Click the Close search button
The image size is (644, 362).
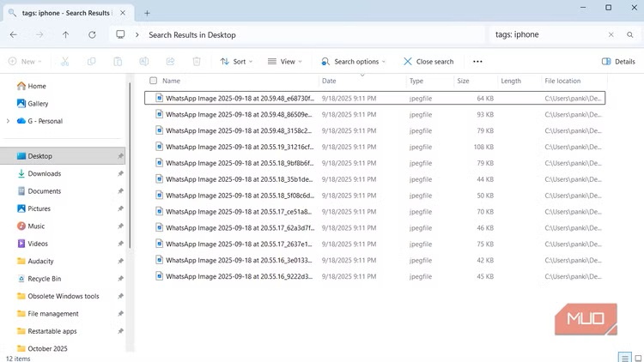click(428, 62)
